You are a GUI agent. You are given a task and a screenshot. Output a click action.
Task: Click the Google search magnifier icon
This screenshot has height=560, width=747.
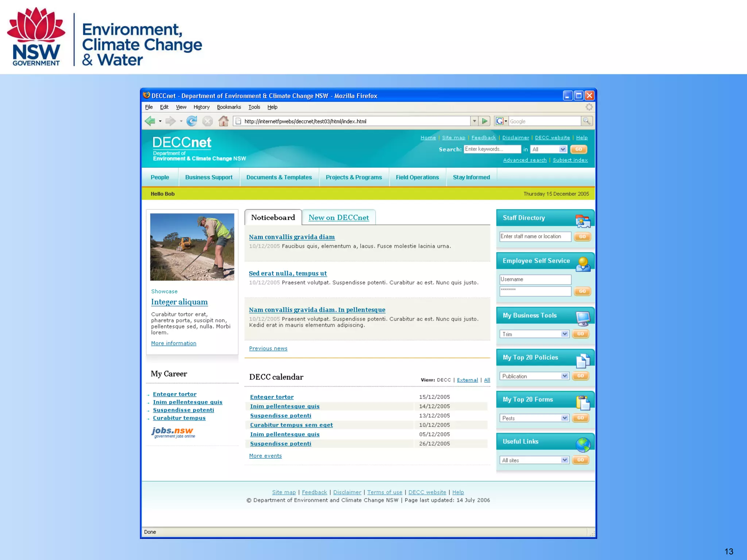[587, 121]
